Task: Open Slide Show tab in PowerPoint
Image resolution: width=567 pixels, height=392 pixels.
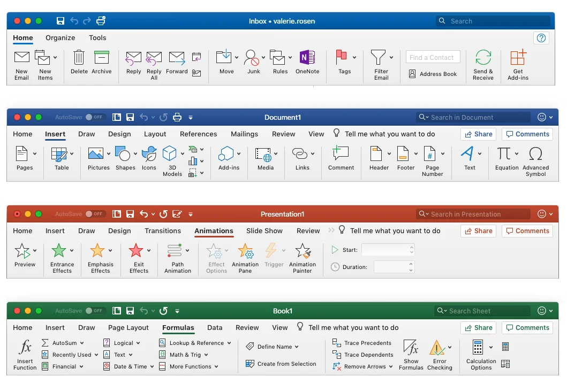Action: click(x=264, y=231)
